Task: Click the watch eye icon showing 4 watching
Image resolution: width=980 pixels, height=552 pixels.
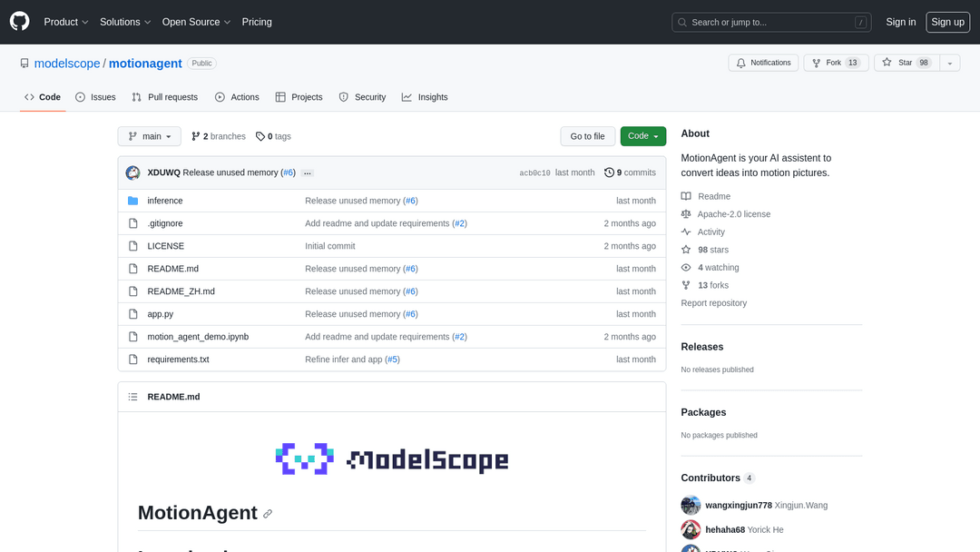Action: click(686, 267)
